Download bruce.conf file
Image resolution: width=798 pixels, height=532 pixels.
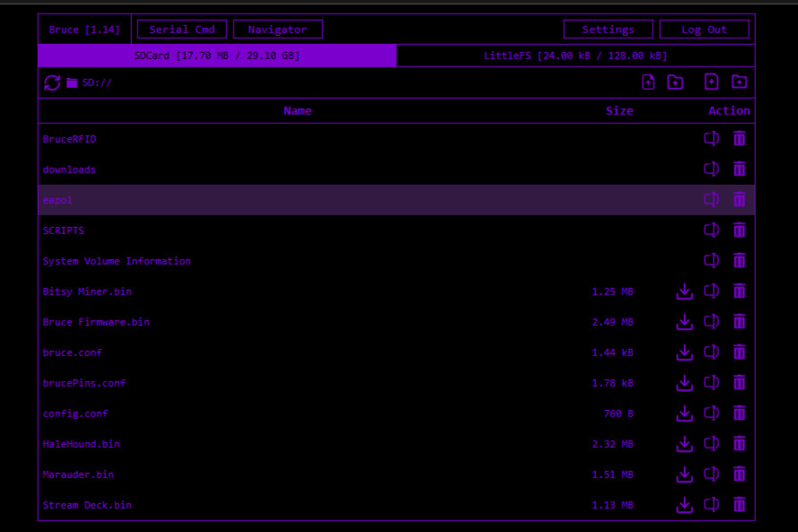(685, 353)
